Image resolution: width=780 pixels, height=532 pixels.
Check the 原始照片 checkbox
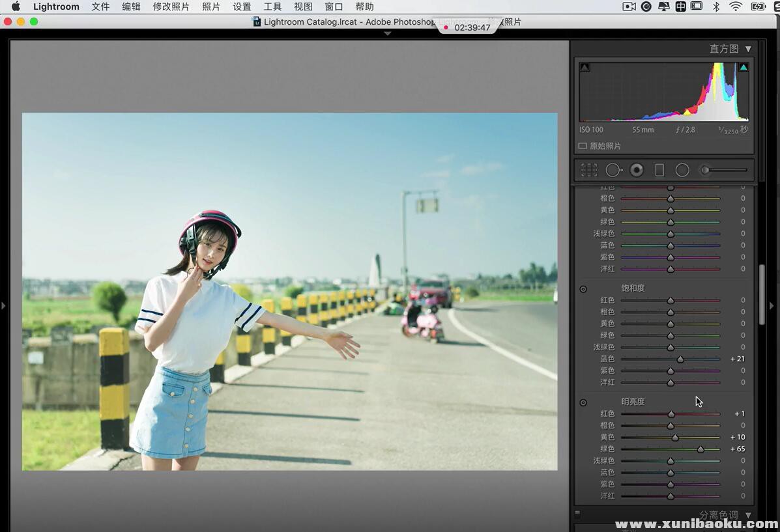coord(583,147)
